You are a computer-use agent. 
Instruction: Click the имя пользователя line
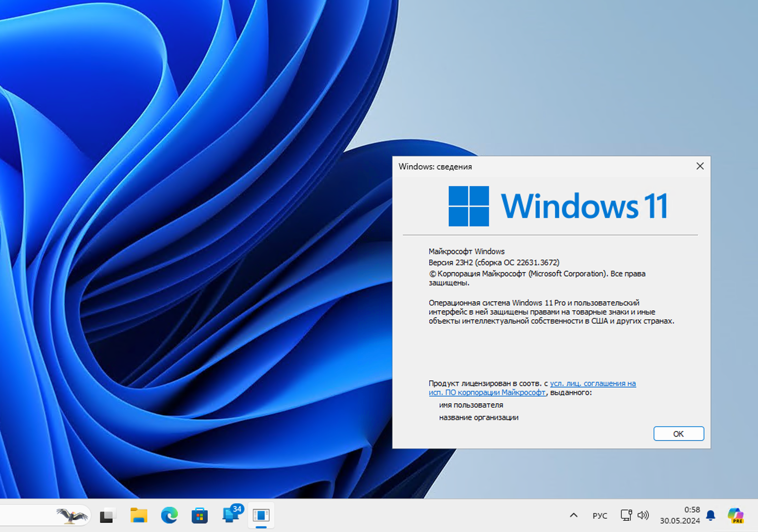470,405
